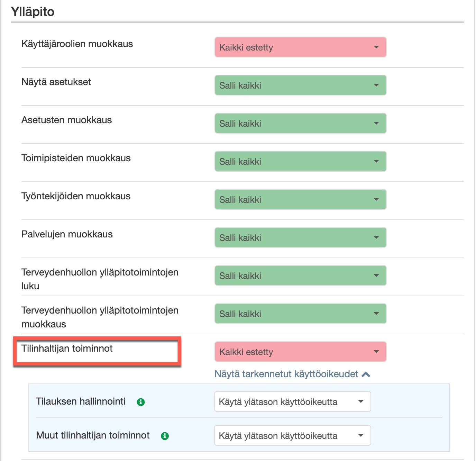This screenshot has height=461, width=476.
Task: Collapse Näytä tarkennetut käyttöoikeudet chevron icon
Action: click(366, 374)
